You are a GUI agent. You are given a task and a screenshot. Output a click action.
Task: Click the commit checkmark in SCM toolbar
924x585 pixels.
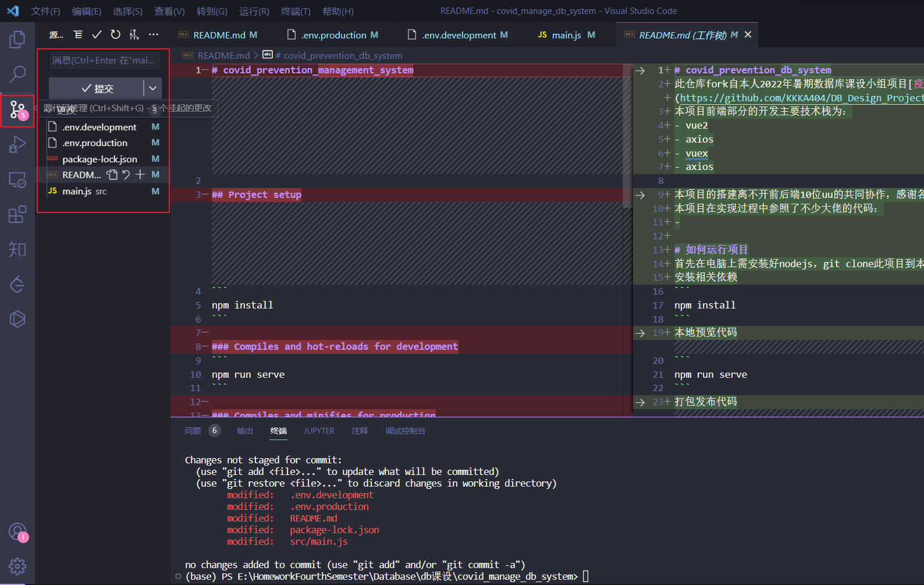(97, 35)
